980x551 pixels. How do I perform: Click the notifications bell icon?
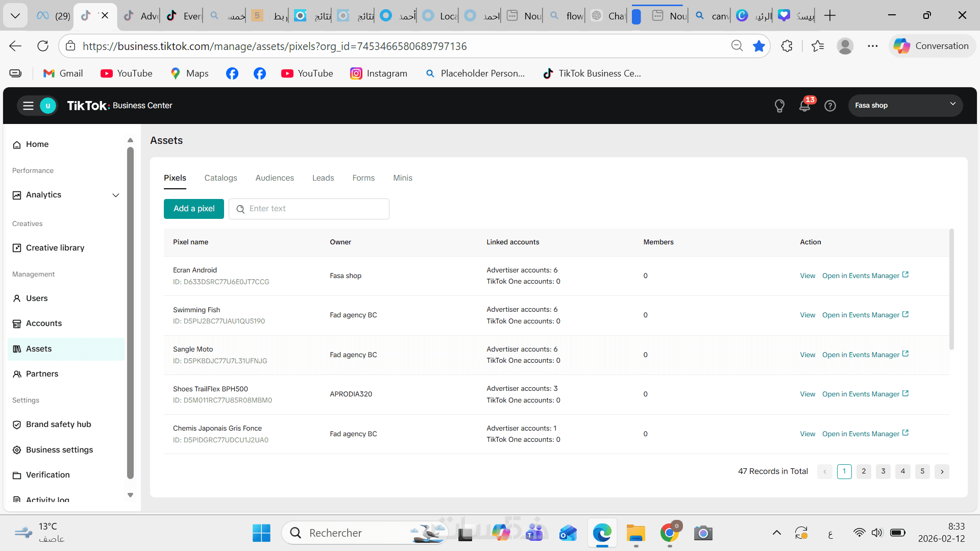[x=804, y=106]
